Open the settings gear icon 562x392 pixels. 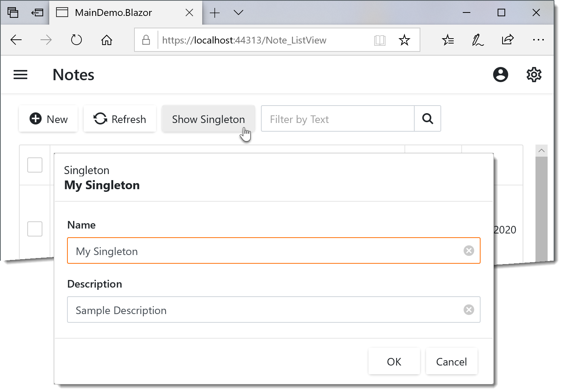tap(534, 75)
